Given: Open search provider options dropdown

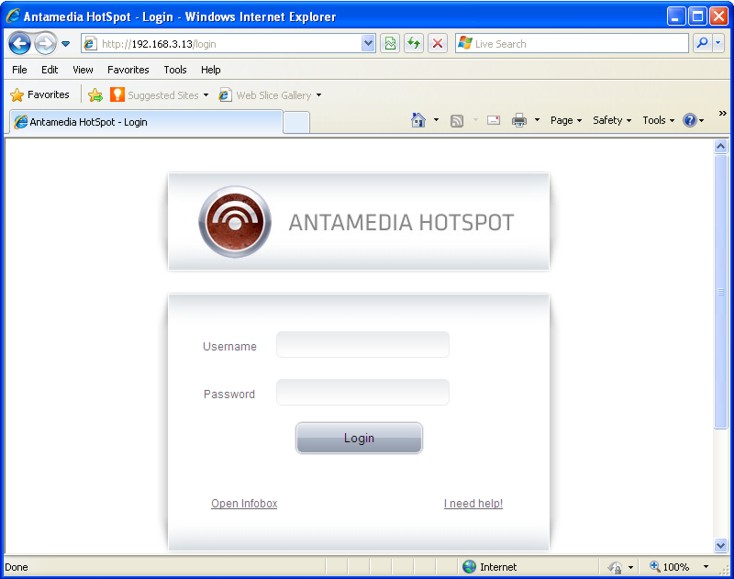Looking at the screenshot, I should (x=719, y=44).
